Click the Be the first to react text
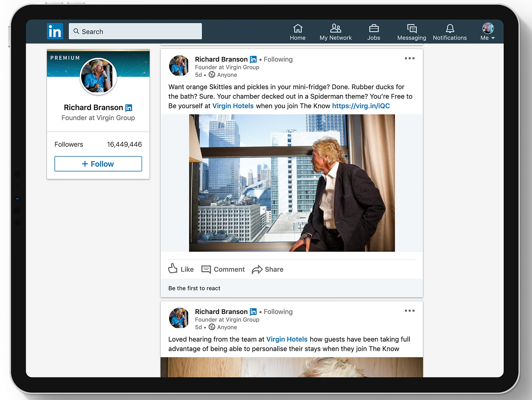532x400 pixels. click(x=194, y=288)
